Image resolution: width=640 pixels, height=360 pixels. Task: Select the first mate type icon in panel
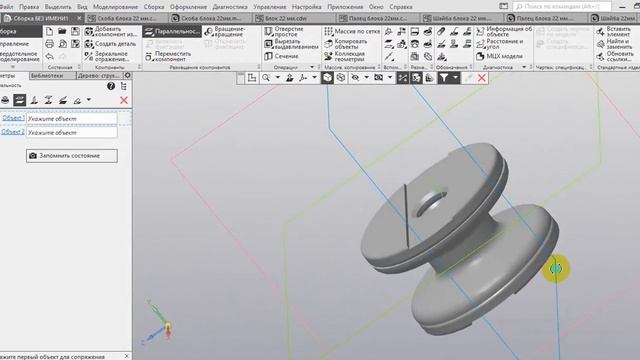coord(5,100)
